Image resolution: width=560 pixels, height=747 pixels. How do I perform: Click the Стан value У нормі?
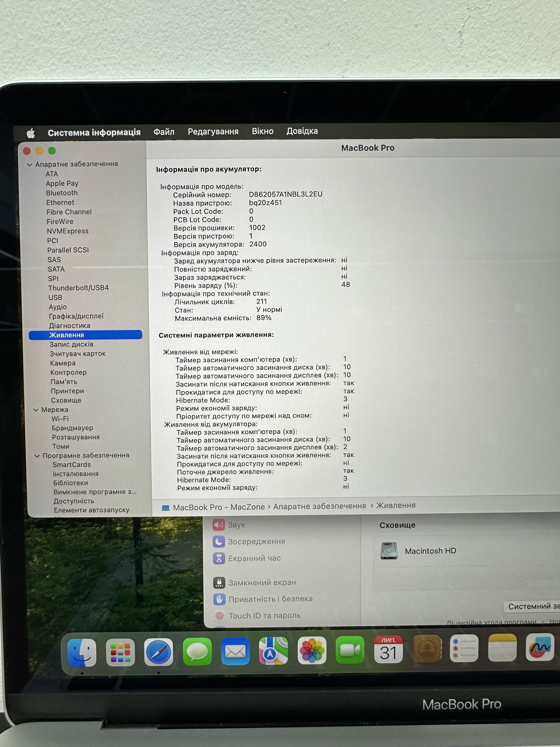(x=269, y=309)
